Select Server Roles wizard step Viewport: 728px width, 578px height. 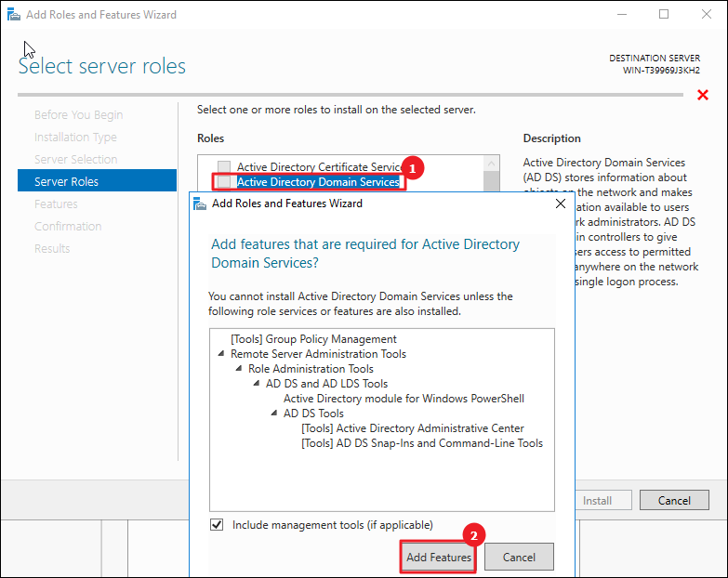pyautogui.click(x=97, y=180)
